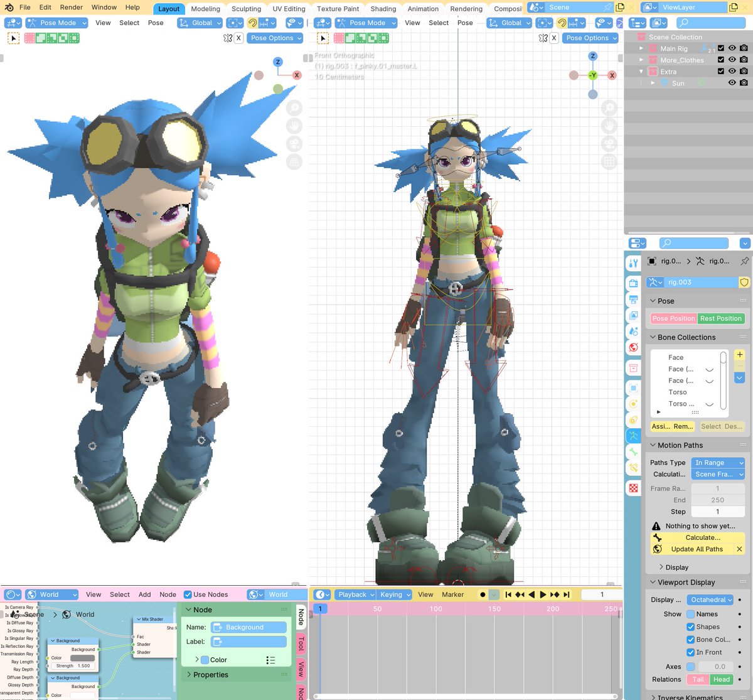Toggle the Use Nodes checkbox
Viewport: 753px width, 700px height.
188,595
